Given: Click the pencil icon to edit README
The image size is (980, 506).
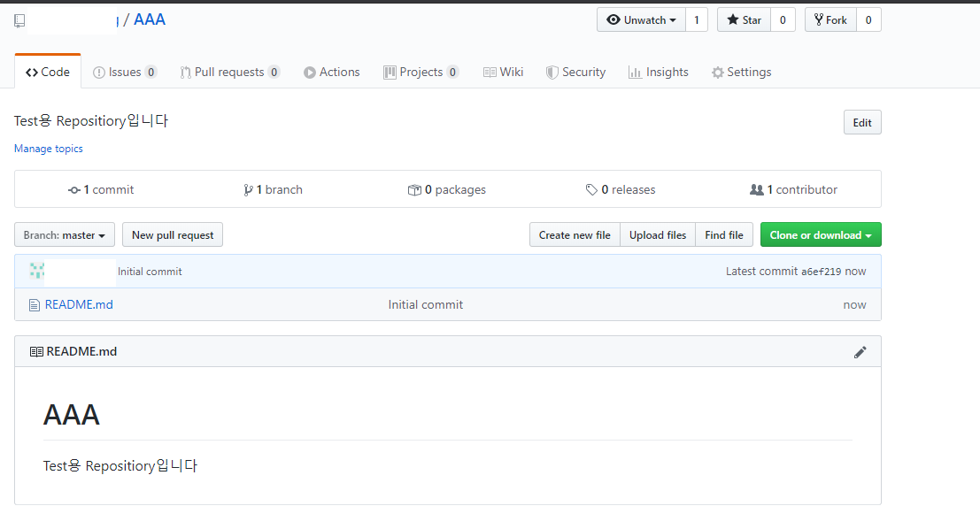Looking at the screenshot, I should pos(860,352).
